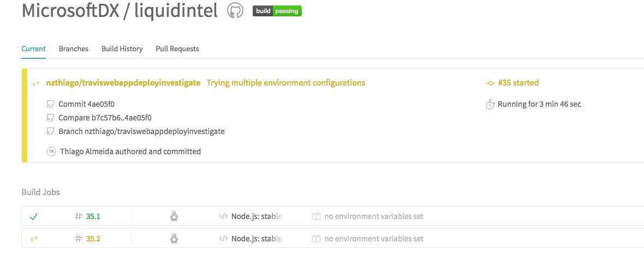644x261 pixels.
Task: Click the running status dots beside build title
Action: [x=35, y=83]
